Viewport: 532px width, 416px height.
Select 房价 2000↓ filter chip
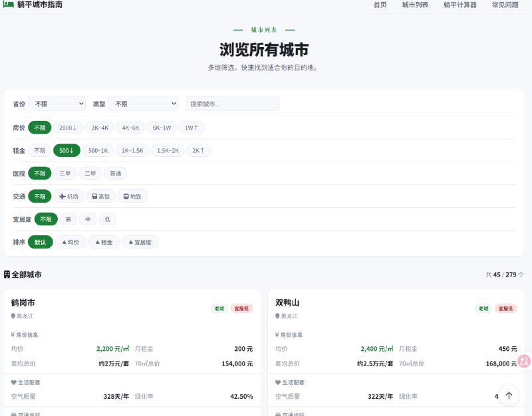68,128
